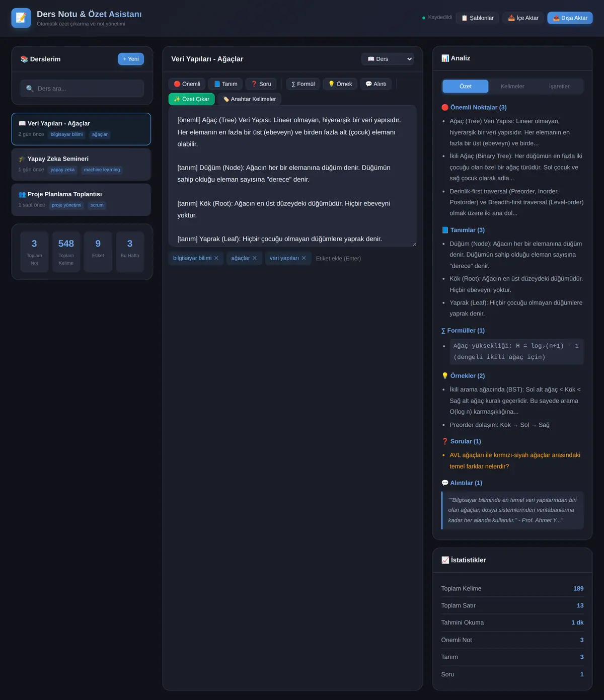Open the 'Veri Yapıları - Ağaçlar' note card
Image resolution: width=604 pixels, height=700 pixels.
point(81,129)
